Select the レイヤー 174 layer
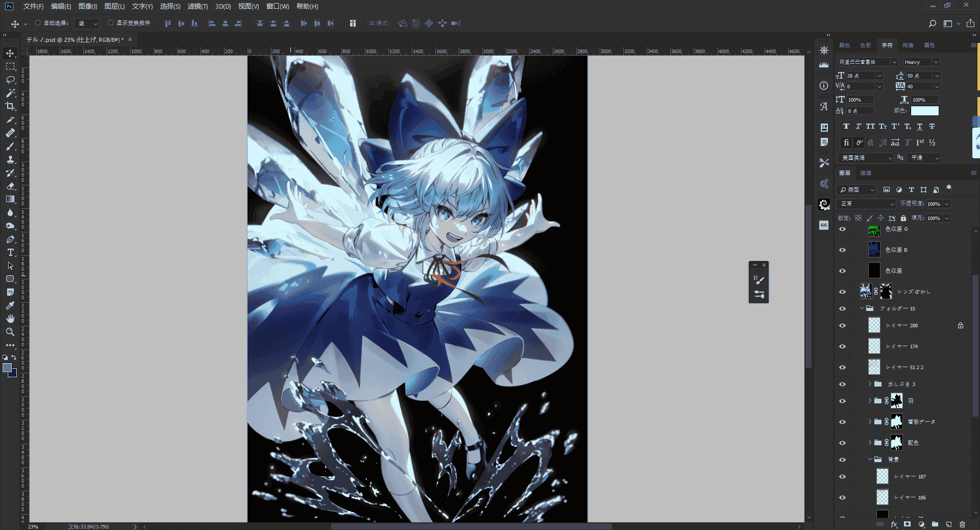Image resolution: width=980 pixels, height=530 pixels. click(906, 346)
